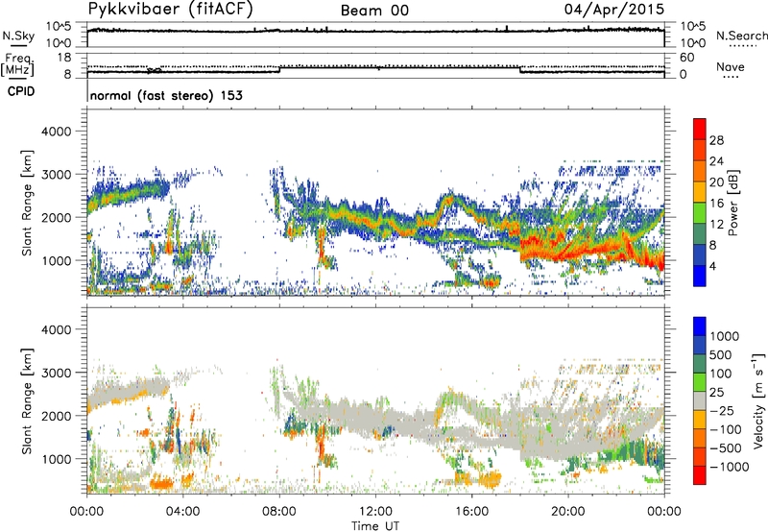Click '4000' tick on power panel axis

tap(57, 132)
